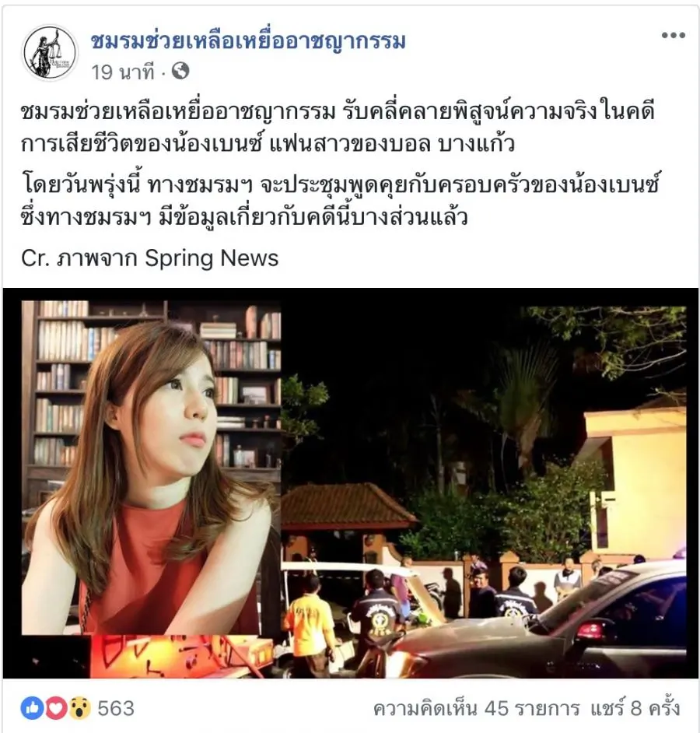The width and height of the screenshot is (700, 733).
Task: Open the portrait photo of the woman
Action: [x=151, y=468]
